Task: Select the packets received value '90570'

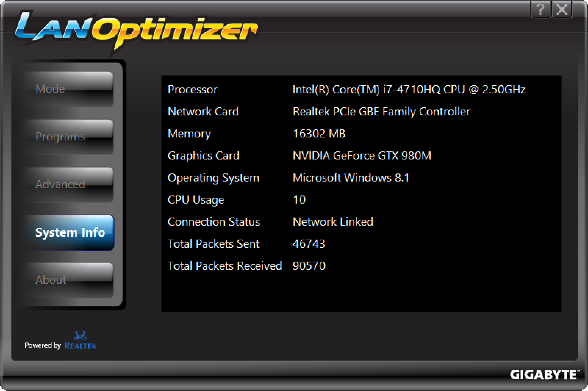Action: pyautogui.click(x=309, y=266)
